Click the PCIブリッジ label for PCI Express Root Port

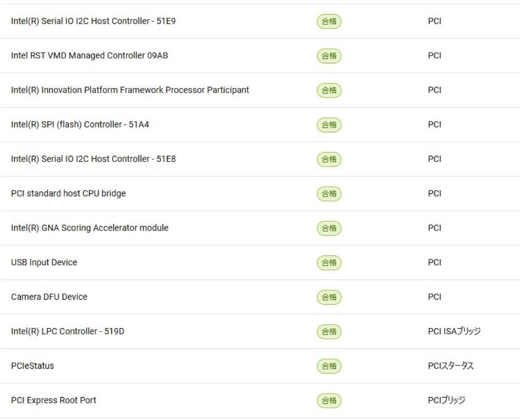click(446, 400)
